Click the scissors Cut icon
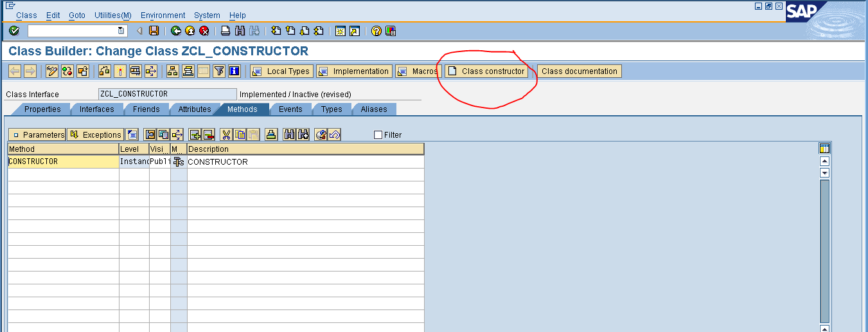Image resolution: width=868 pixels, height=332 pixels. 226,134
